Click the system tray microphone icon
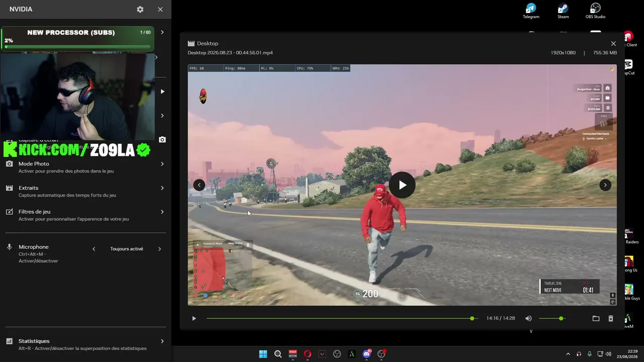 589,354
